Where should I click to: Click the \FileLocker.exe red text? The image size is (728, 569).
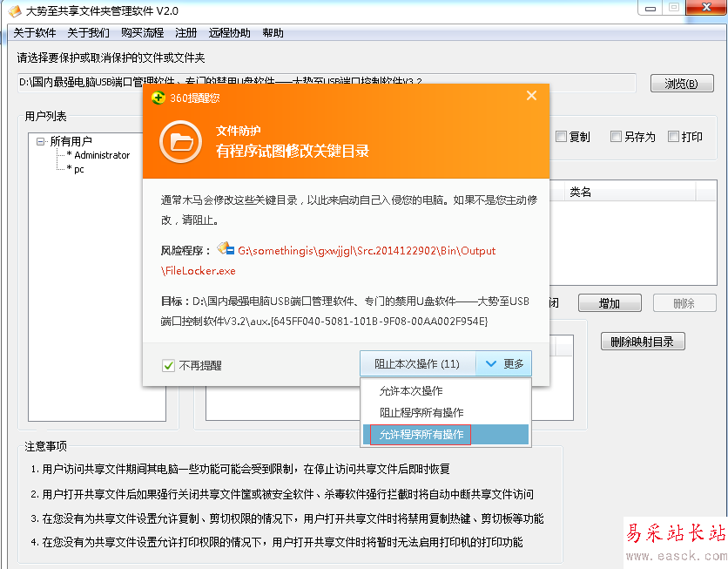199,271
